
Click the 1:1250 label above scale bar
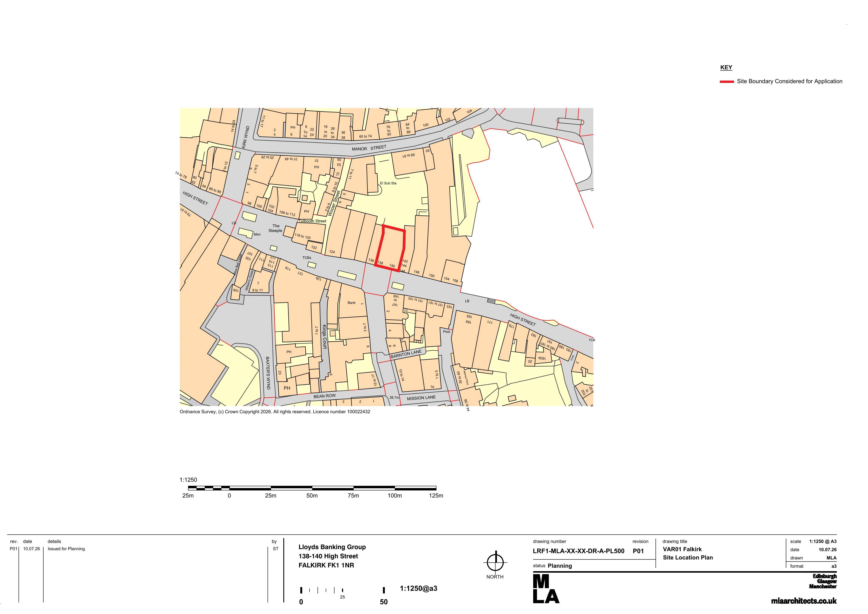(188, 480)
